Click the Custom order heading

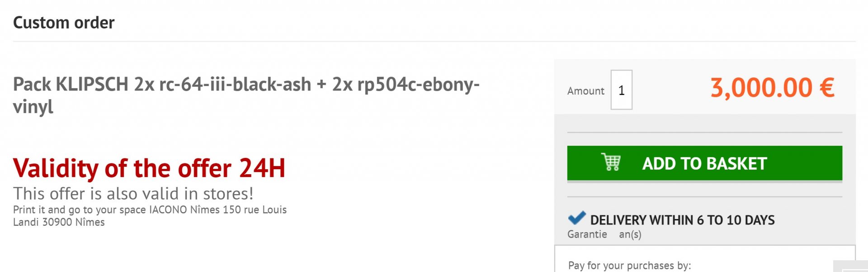64,23
